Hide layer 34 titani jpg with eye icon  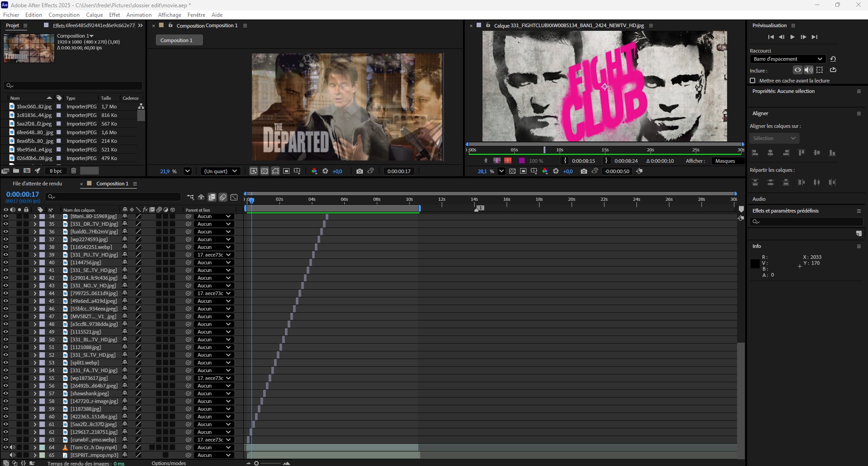tap(6, 217)
